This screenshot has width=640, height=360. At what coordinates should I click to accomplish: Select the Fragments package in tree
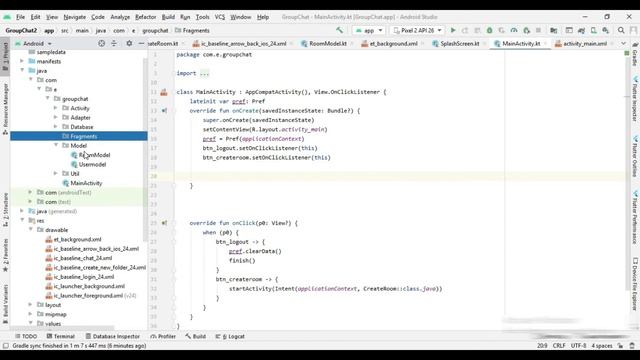pos(78,136)
